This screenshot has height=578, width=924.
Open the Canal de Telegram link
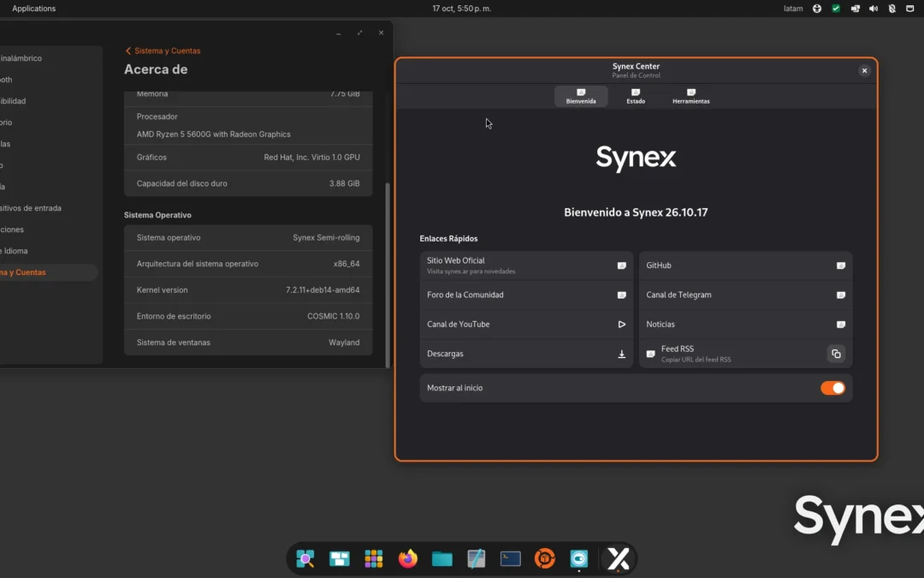(745, 295)
